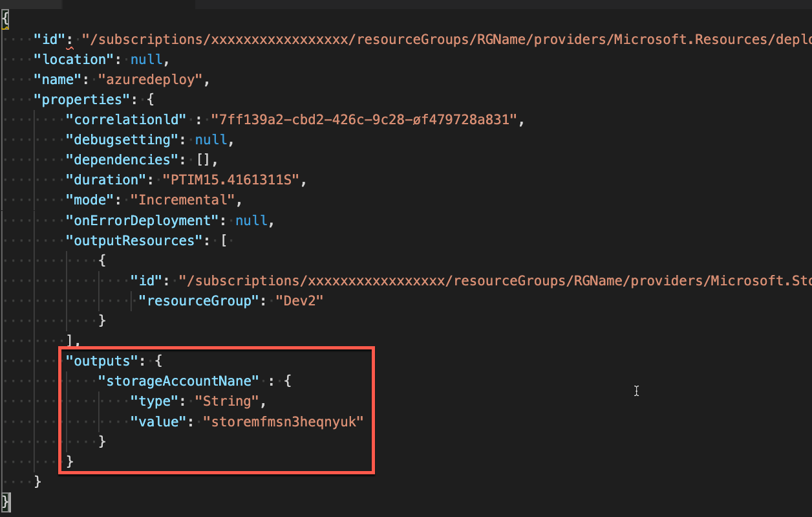Click the "storemfmsn3heqnyuk" value
This screenshot has width=812, height=517.
(x=283, y=421)
